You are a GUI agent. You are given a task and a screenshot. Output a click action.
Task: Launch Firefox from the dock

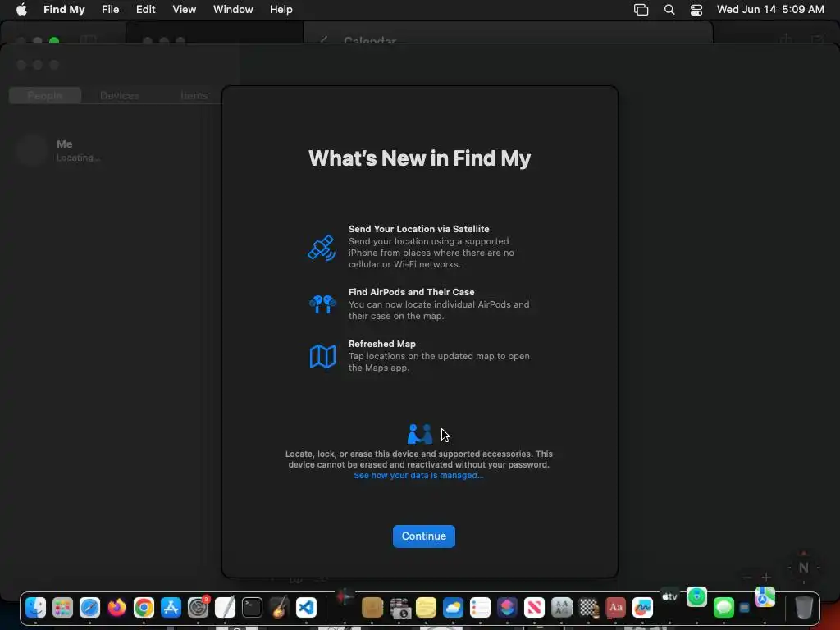tap(116, 608)
